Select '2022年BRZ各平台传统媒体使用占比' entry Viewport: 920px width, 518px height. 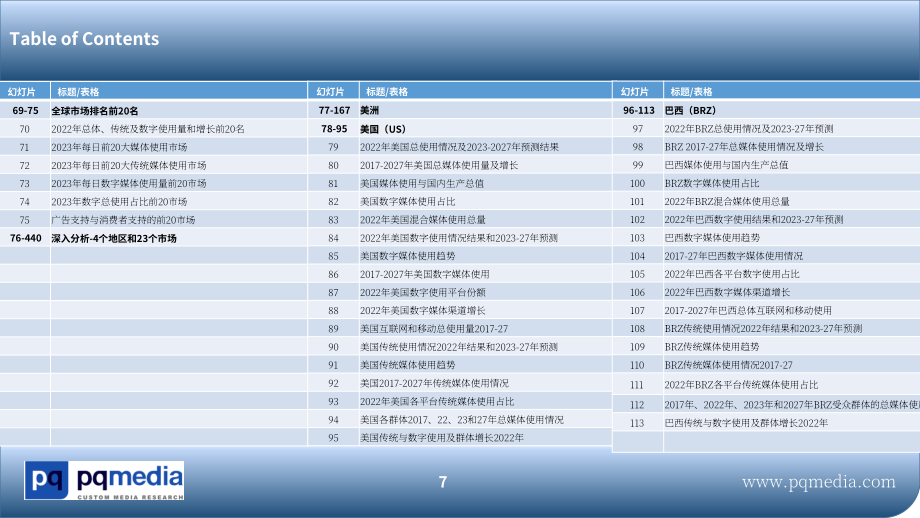click(x=741, y=385)
